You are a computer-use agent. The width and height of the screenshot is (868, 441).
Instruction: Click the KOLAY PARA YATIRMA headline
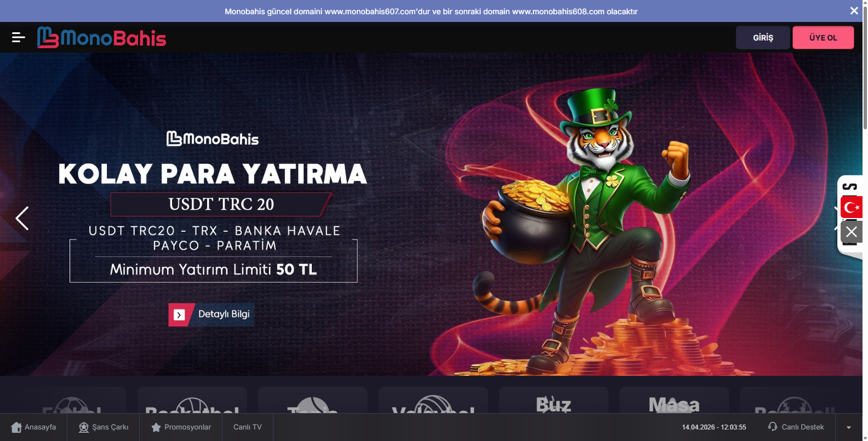(x=213, y=174)
